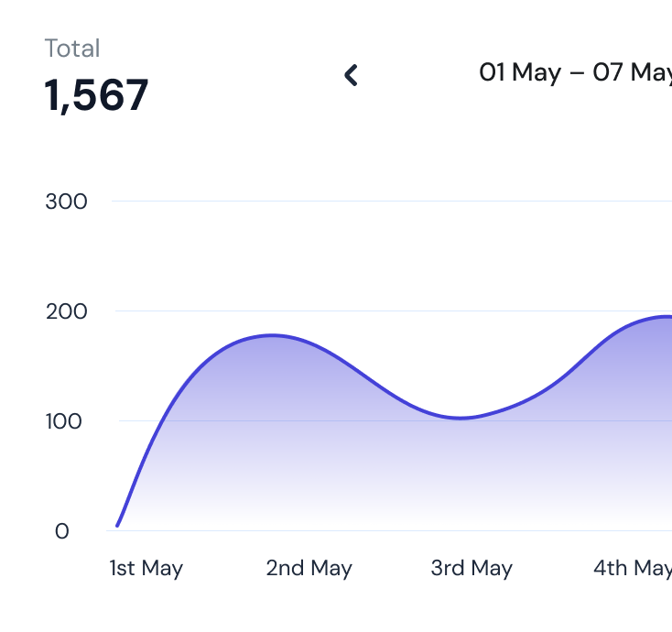Click the 1st May axis label
The height and width of the screenshot is (632, 672).
(146, 568)
